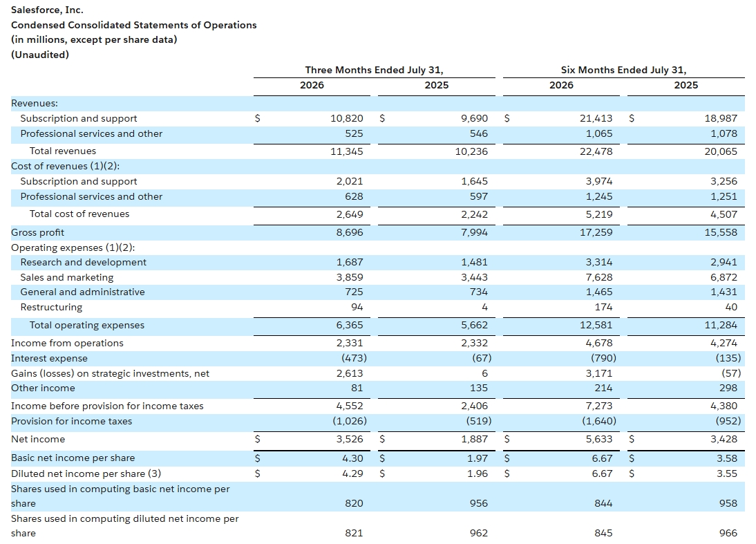Click the 11,284 total operating expenses value
756x544 pixels.
coord(721,325)
